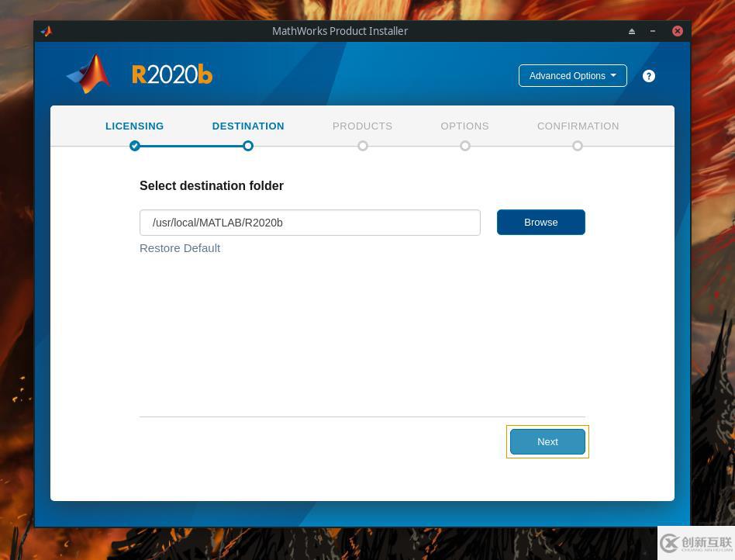This screenshot has height=560, width=735.
Task: Minimize the MathWorks installer window
Action: (x=653, y=31)
